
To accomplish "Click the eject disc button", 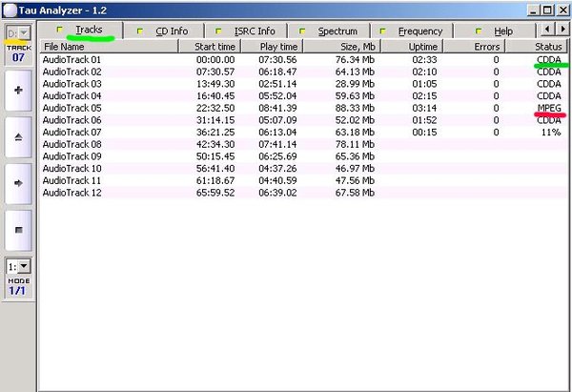I will [x=18, y=137].
